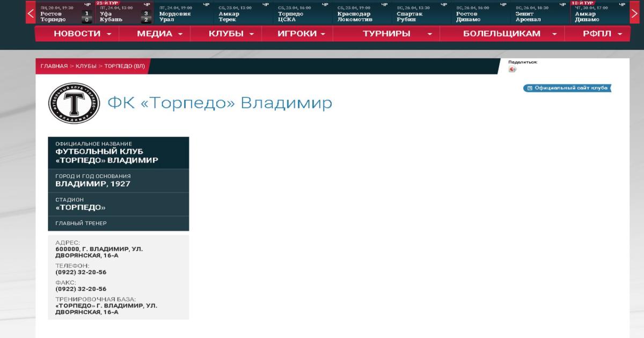The width and height of the screenshot is (644, 338).
Task: Open the Мордовия – Урал match
Action: pyautogui.click(x=184, y=13)
